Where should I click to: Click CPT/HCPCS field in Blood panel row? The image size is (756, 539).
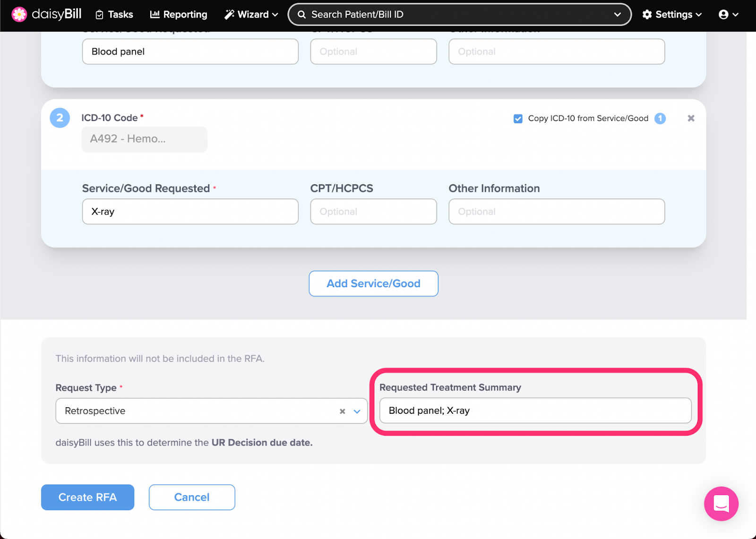[373, 51]
